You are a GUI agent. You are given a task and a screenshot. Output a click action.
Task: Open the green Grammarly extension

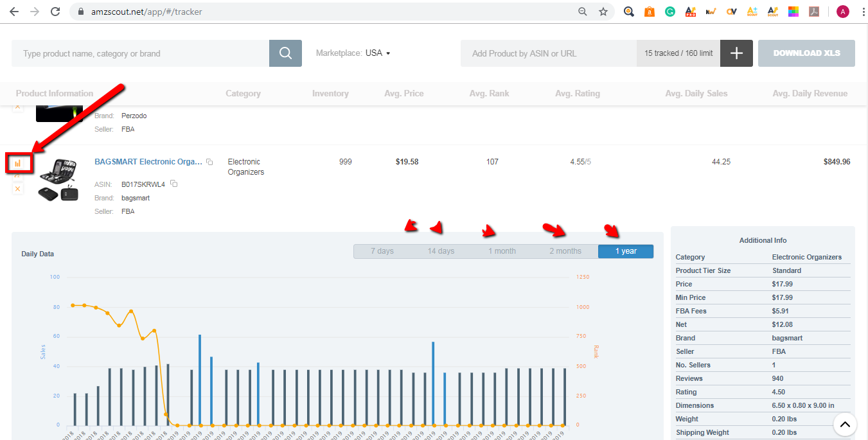pyautogui.click(x=670, y=12)
